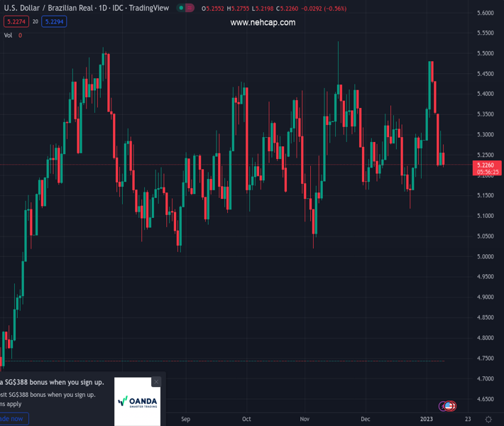The height and width of the screenshot is (426, 504).
Task: Click the order quantity 20 between price boxes
Action: [x=35, y=22]
